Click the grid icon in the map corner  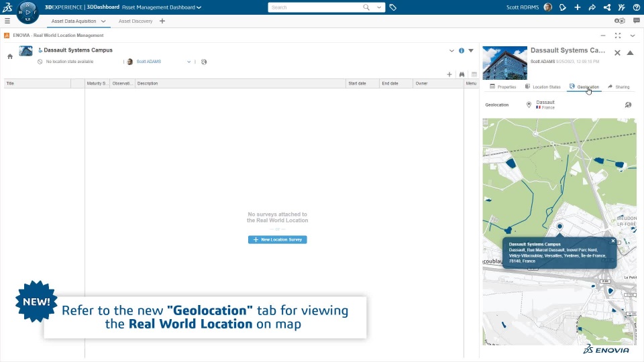486,122
